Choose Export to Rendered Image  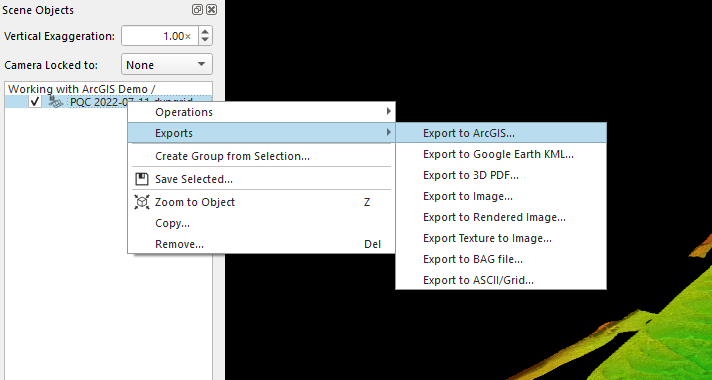(x=501, y=217)
